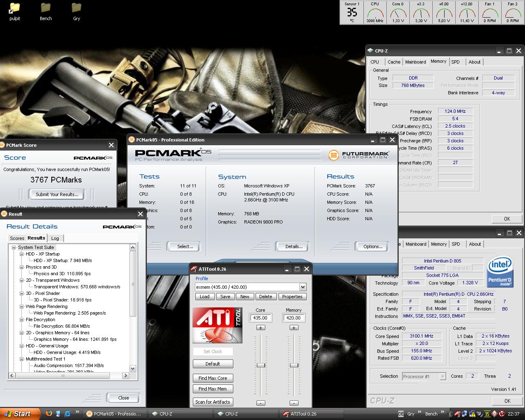The height and width of the screenshot is (420, 525).
Task: Click the Fan 1 RPM gauge
Action: click(x=489, y=12)
